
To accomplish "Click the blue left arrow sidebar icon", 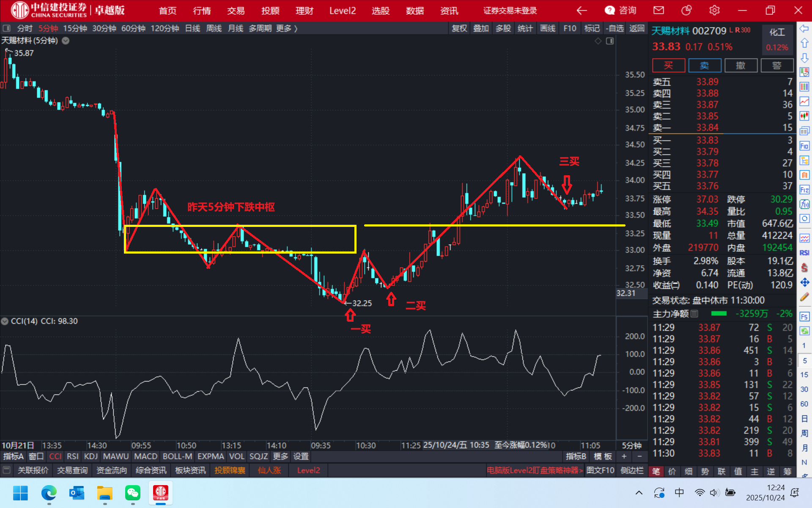I will coord(804,28).
